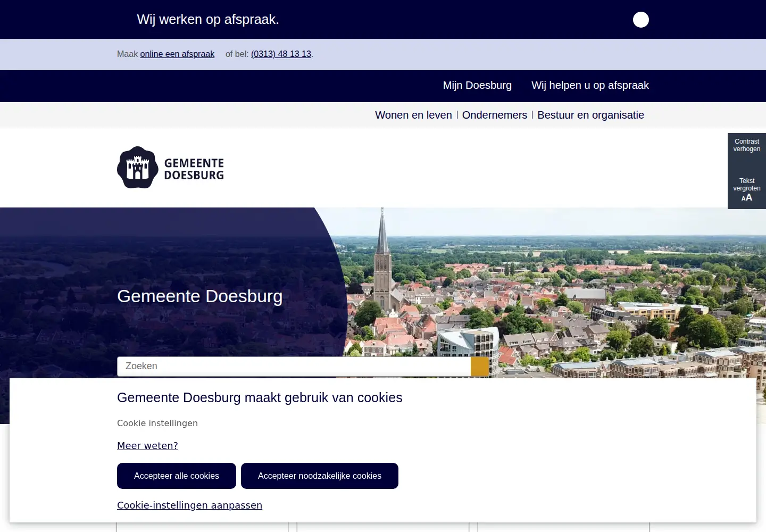Open Mijn Doesburg menu item

477,85
